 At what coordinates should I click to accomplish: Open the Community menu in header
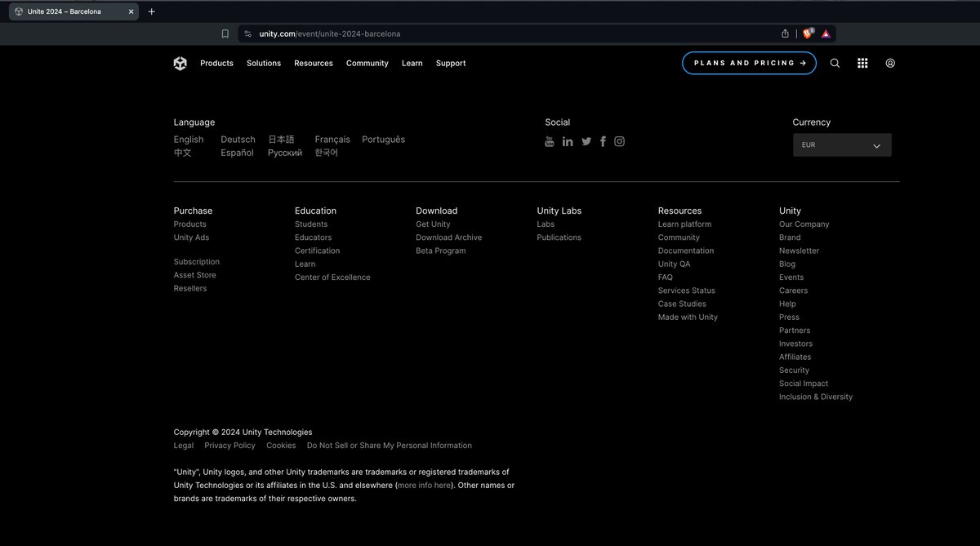click(367, 63)
